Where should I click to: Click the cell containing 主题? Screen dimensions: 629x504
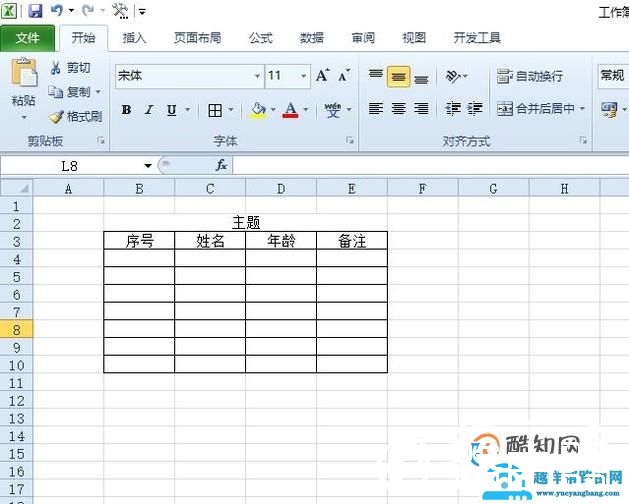pos(246,223)
